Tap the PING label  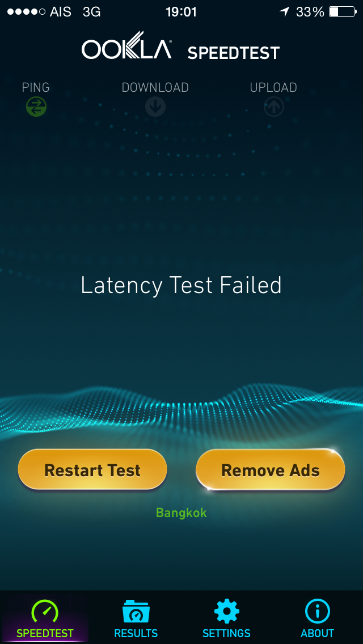[36, 87]
